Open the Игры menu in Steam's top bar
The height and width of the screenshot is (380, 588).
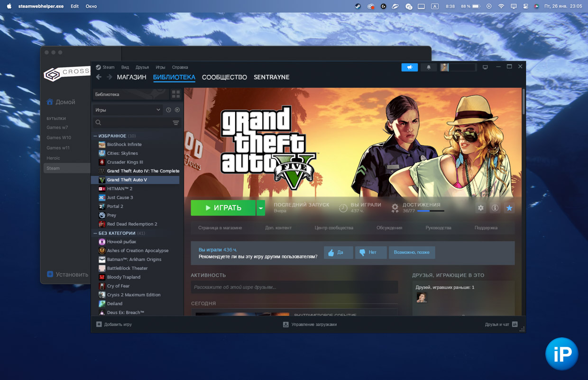[160, 67]
